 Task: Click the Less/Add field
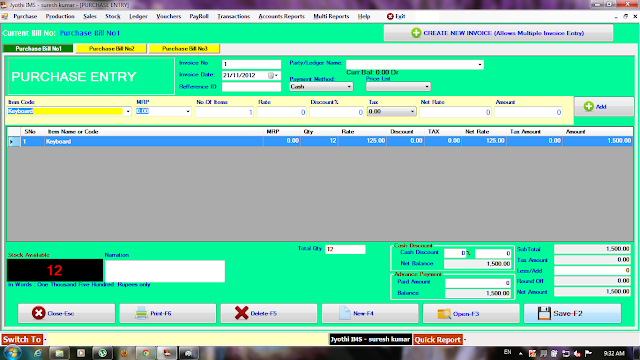[592, 270]
